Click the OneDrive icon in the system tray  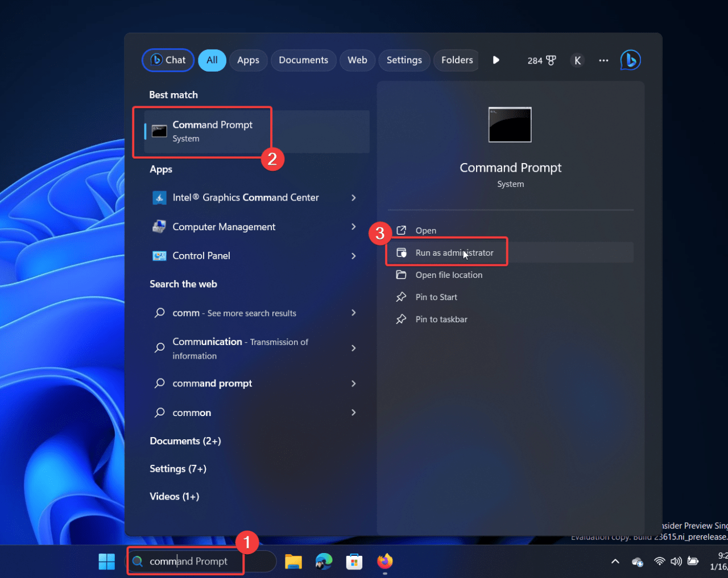click(x=637, y=562)
